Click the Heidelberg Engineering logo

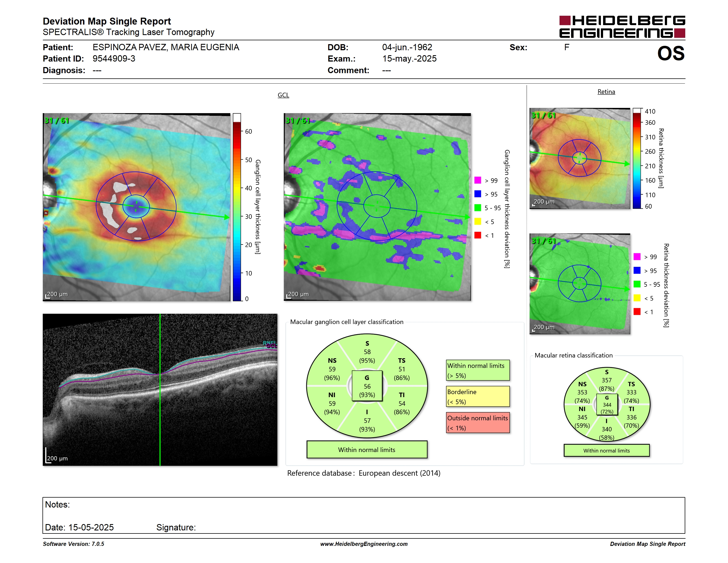(622, 27)
